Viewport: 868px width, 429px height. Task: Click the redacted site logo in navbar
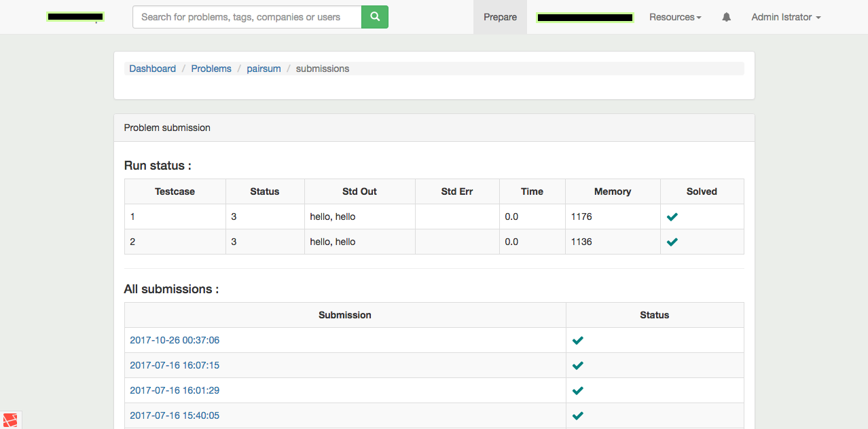click(75, 16)
